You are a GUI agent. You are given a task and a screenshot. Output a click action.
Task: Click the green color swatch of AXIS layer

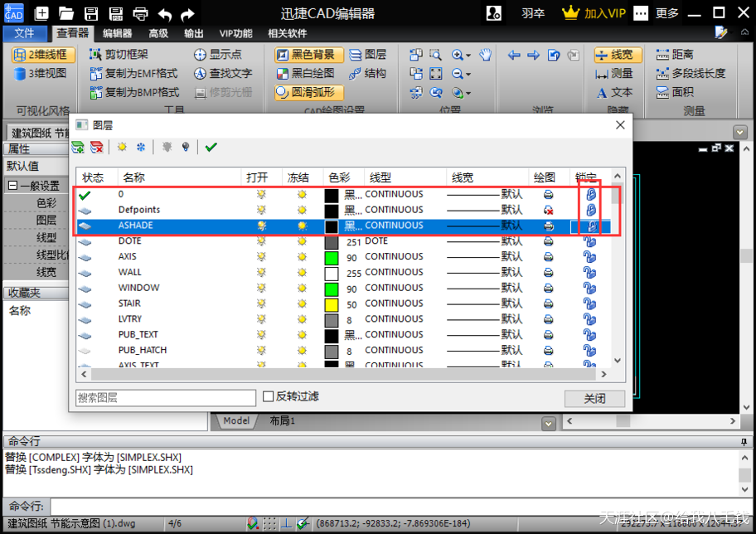[x=332, y=258]
